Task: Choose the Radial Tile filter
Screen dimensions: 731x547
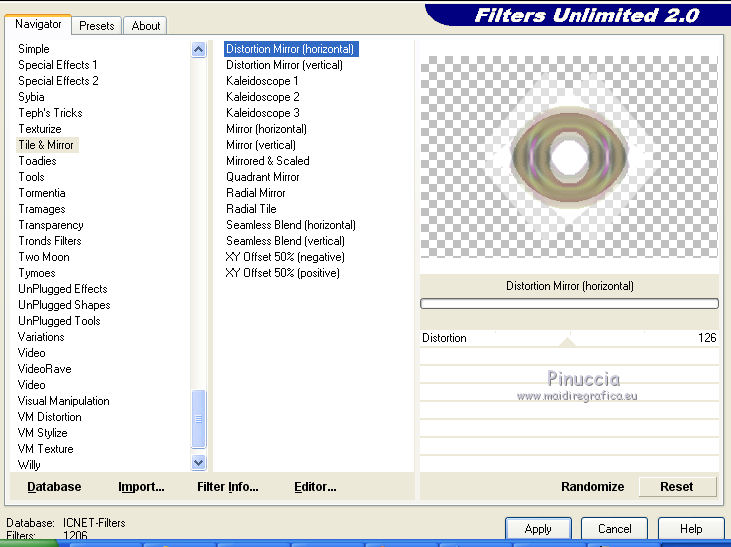Action: pos(251,209)
